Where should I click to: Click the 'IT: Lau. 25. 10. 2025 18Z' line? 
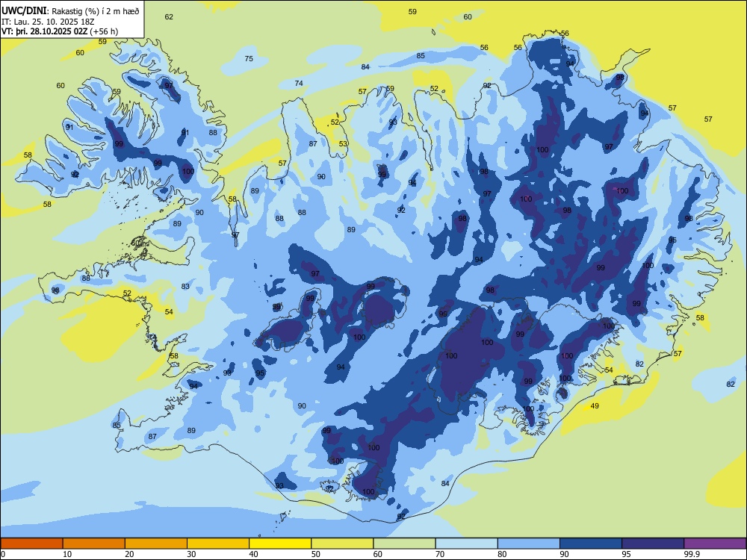point(47,22)
